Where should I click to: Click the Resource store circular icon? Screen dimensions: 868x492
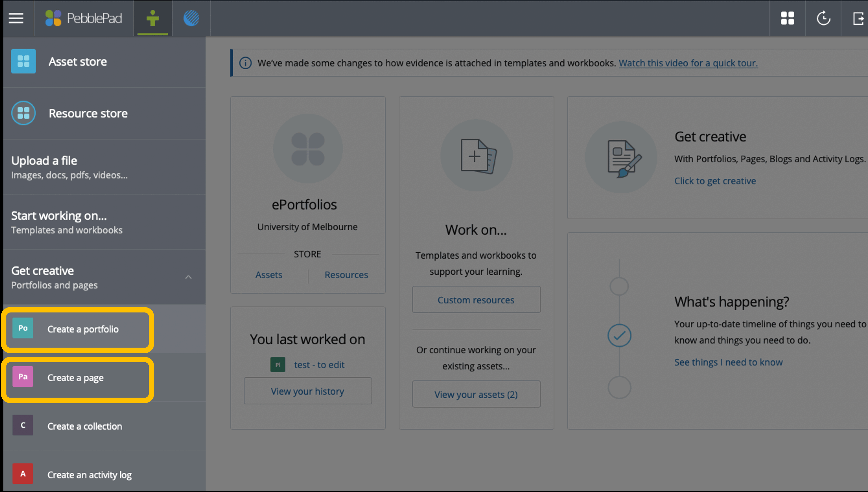coord(23,113)
